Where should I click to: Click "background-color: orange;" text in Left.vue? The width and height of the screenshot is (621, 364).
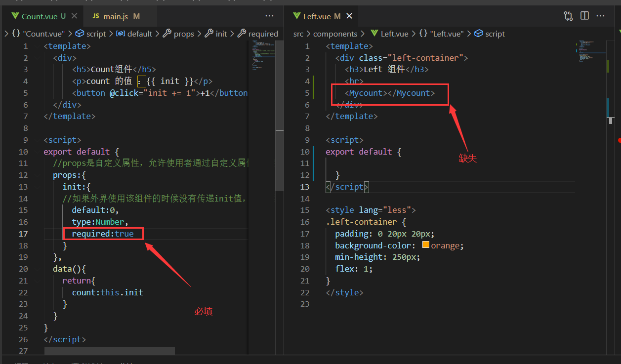(x=400, y=245)
